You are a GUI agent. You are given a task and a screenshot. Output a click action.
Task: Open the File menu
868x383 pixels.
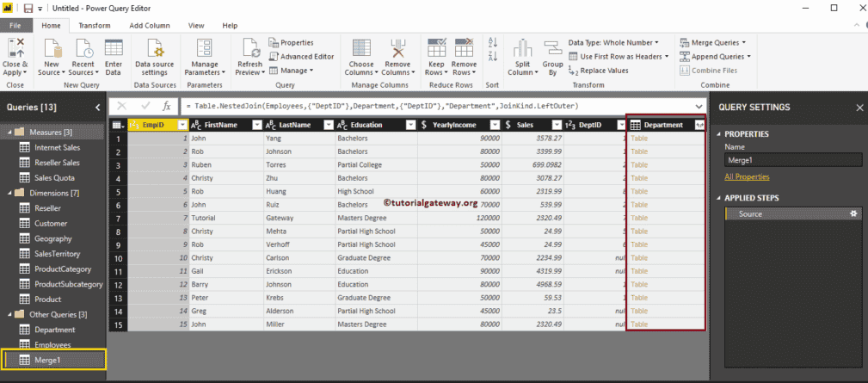(16, 26)
